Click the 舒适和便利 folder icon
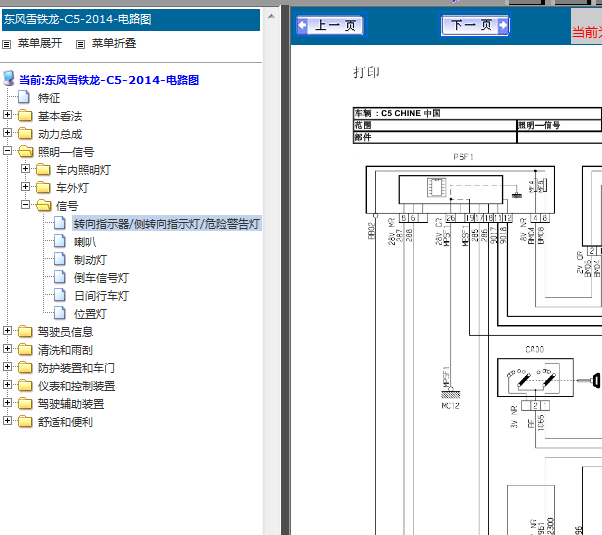 pos(25,421)
